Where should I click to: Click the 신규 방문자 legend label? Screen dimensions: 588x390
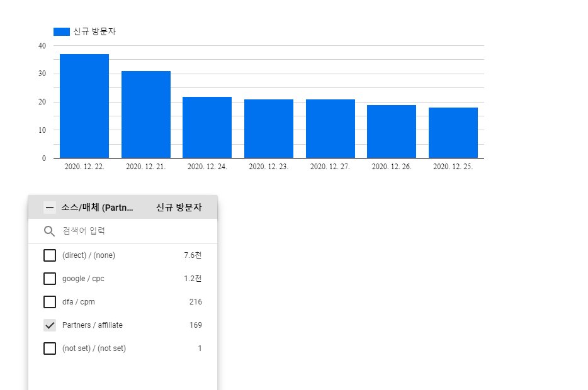pyautogui.click(x=94, y=31)
